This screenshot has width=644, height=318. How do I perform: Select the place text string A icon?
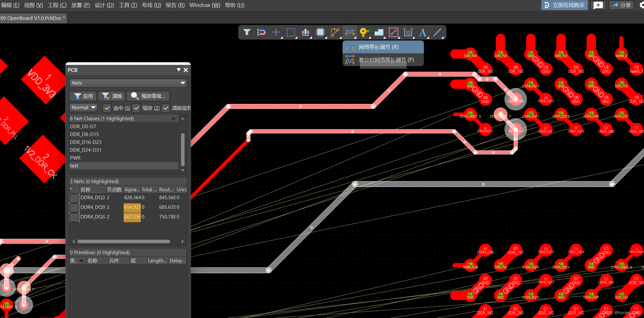(422, 32)
